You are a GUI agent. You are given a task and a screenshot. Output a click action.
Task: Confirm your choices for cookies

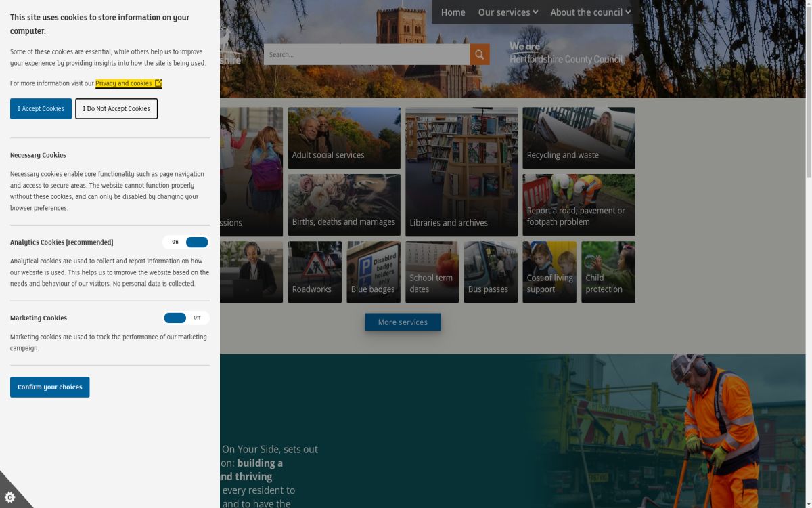(49, 387)
